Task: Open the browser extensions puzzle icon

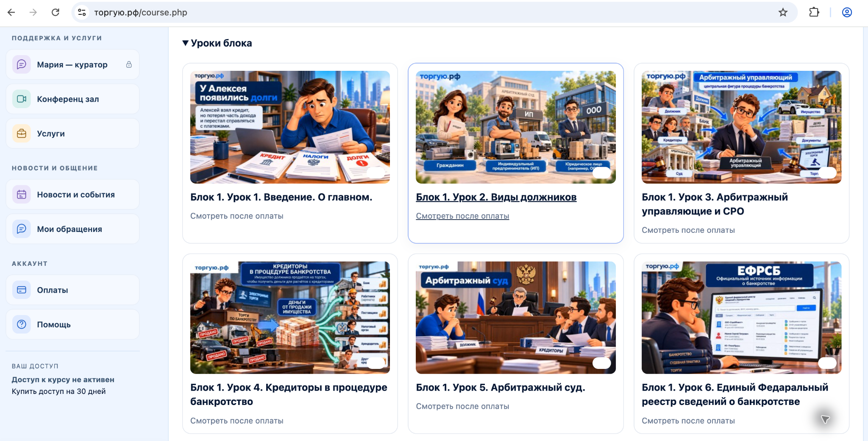Action: [x=814, y=12]
